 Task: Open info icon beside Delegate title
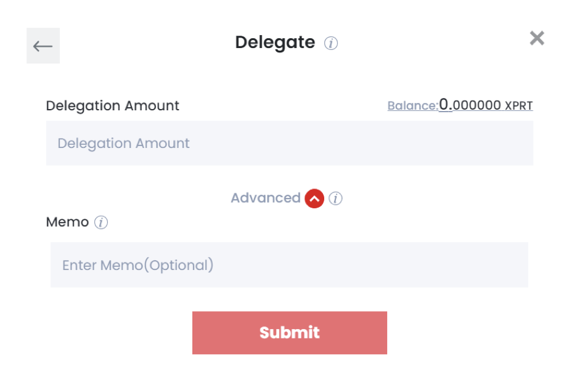pyautogui.click(x=331, y=43)
